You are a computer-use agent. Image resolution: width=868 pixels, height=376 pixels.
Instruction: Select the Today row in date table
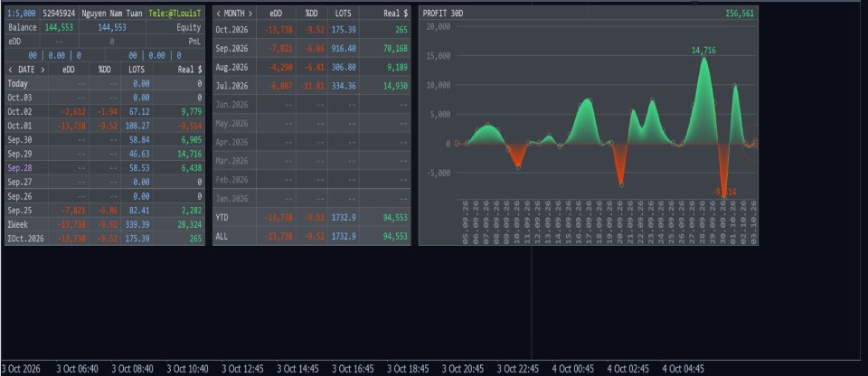coord(105,84)
